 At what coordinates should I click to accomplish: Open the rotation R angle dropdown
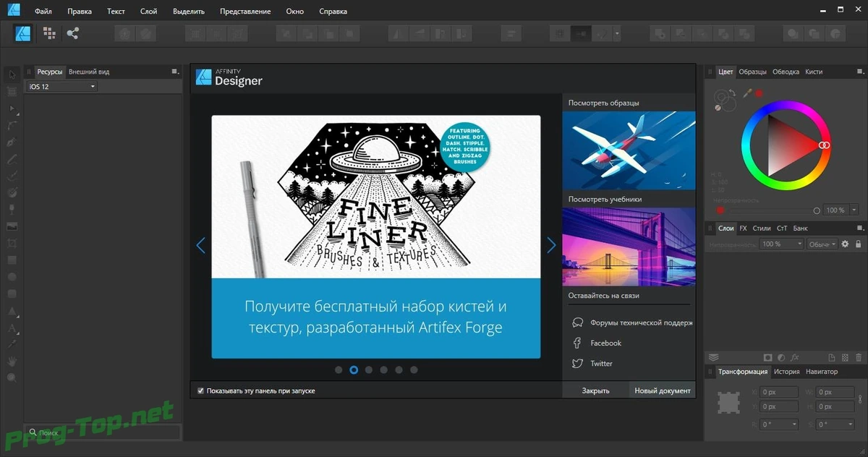click(779, 424)
